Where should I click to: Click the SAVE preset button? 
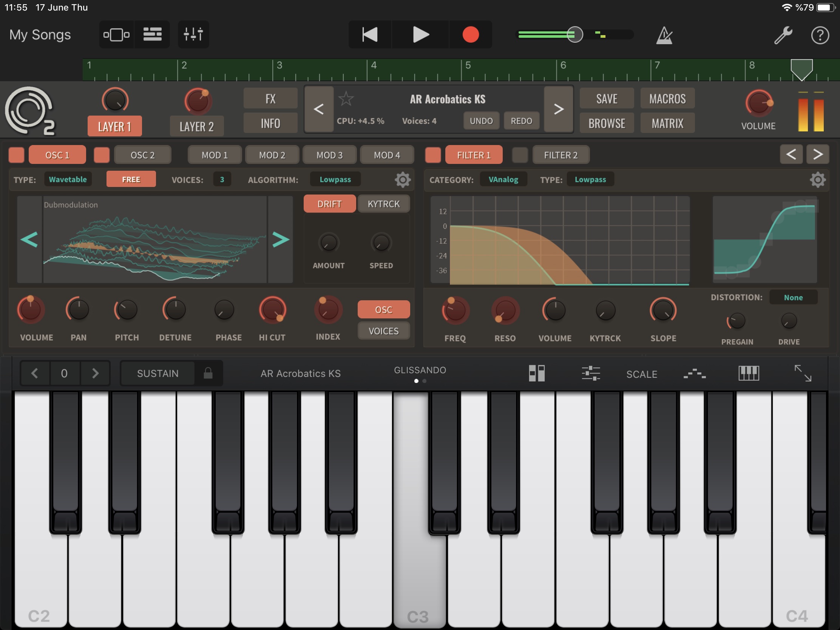click(x=607, y=99)
